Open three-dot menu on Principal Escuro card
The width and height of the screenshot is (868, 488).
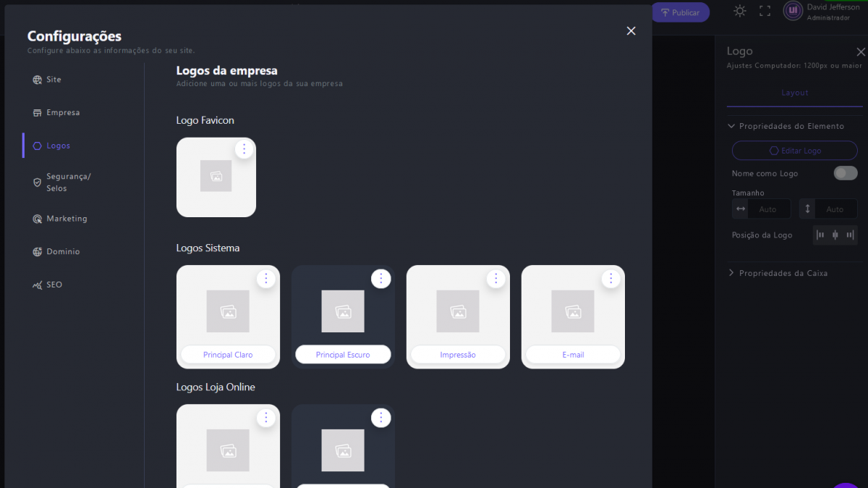click(380, 278)
